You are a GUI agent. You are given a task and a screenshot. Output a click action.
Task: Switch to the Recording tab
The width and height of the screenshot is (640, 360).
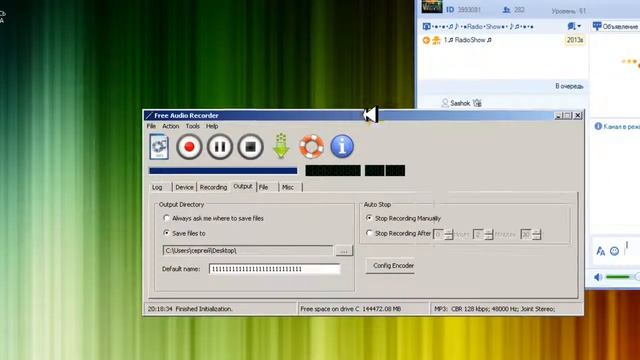click(x=213, y=187)
